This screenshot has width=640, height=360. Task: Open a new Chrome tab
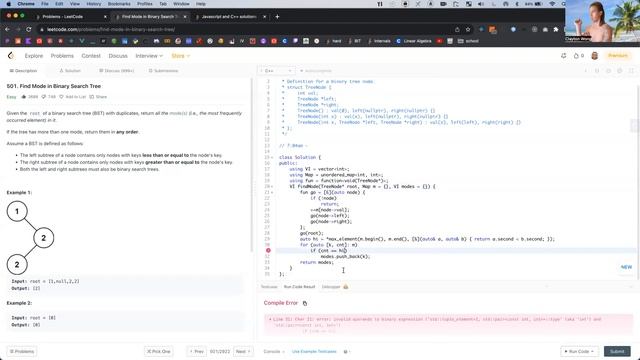click(278, 17)
